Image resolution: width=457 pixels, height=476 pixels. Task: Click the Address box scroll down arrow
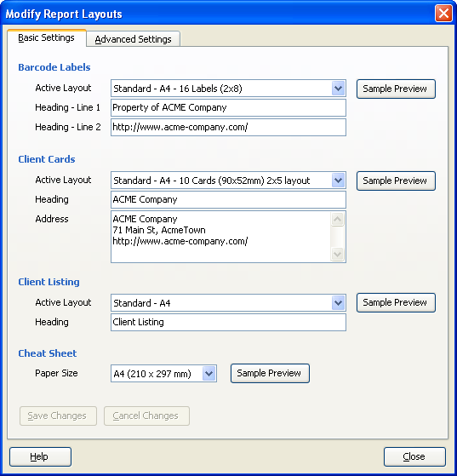coord(338,254)
